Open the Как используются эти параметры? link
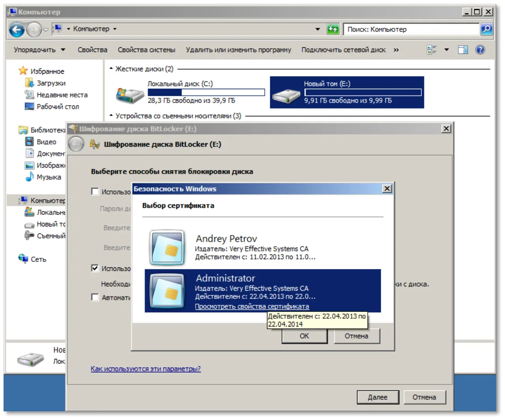 (x=146, y=369)
